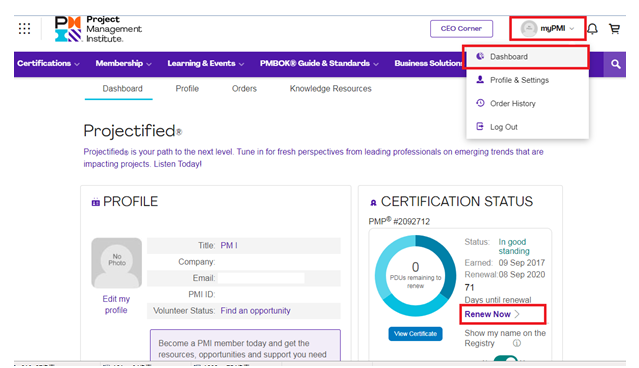Switch to the Orders tab
This screenshot has height=368, width=639.
[244, 88]
